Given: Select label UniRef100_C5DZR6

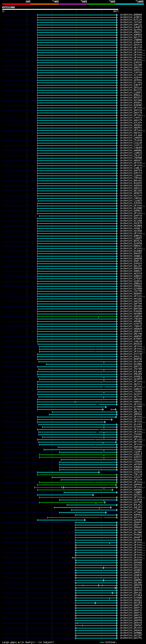Looking at the screenshot, I should (x=131, y=319).
